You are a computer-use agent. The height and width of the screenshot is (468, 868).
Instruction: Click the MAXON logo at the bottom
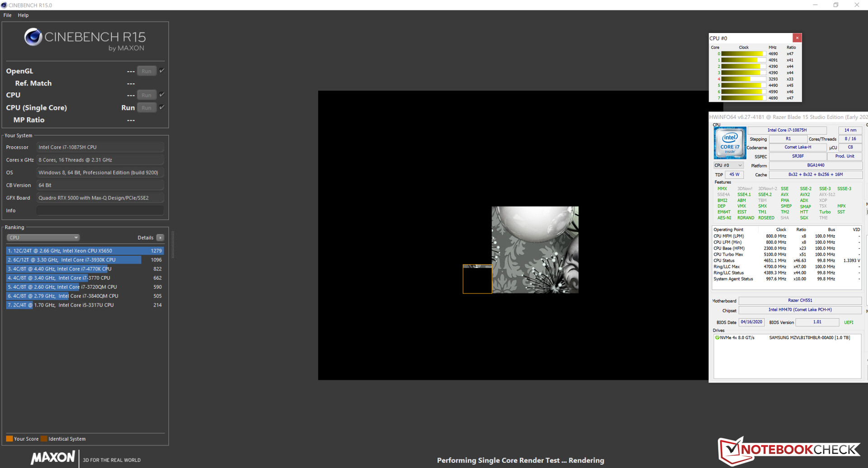[53, 458]
